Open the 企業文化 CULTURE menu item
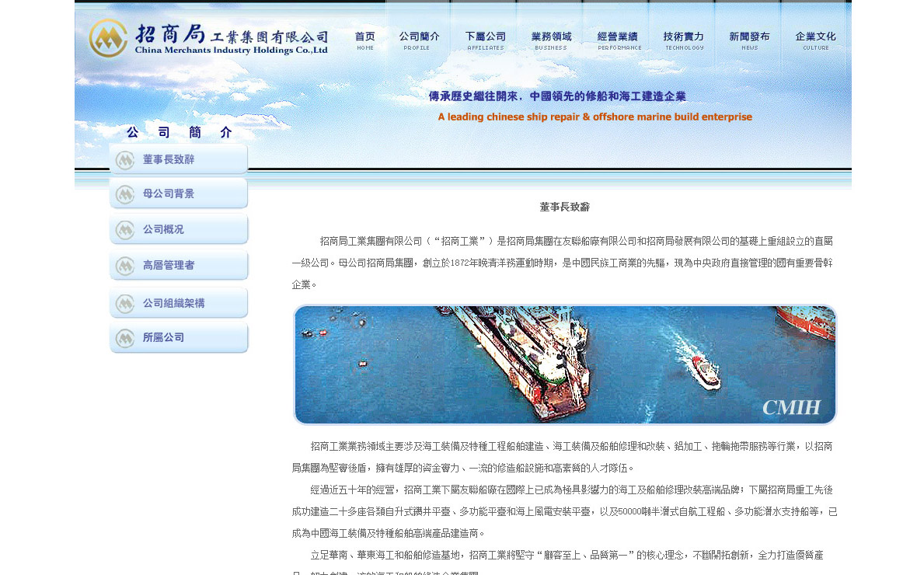 pos(815,40)
